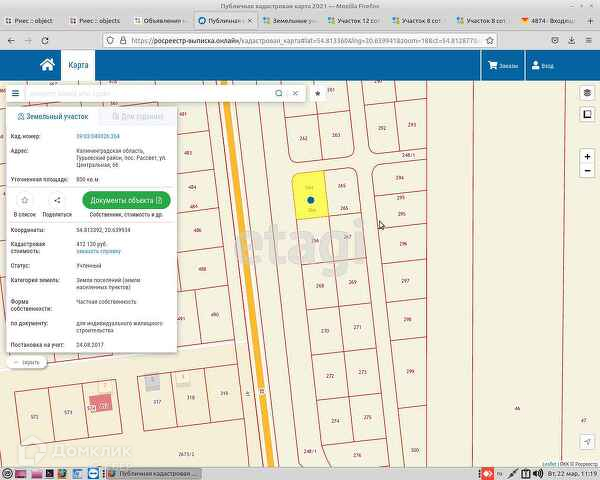600x480 pixels.
Task: Select the Карта menu item
Action: click(x=78, y=65)
